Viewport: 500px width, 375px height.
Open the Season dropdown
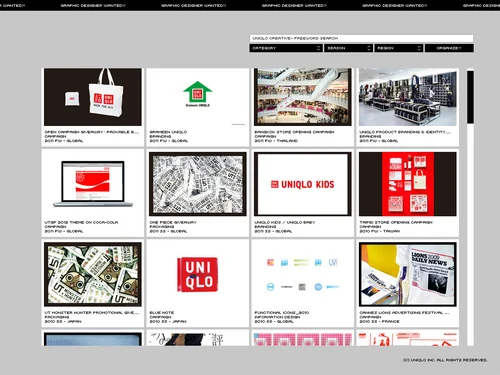pos(348,48)
